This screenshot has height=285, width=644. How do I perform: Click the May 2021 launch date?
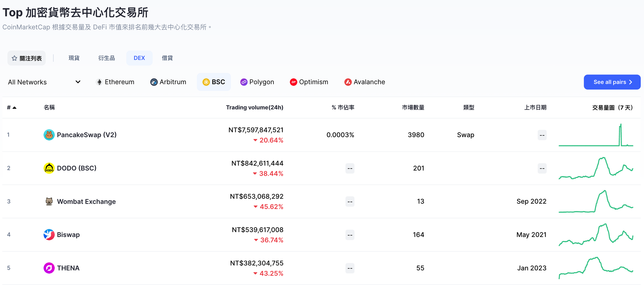532,235
